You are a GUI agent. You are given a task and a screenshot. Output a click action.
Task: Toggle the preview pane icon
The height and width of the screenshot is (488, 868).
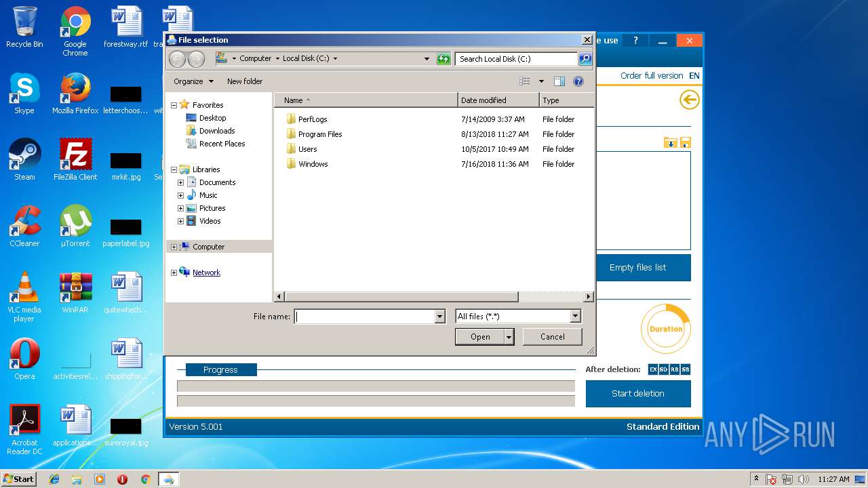click(x=559, y=81)
